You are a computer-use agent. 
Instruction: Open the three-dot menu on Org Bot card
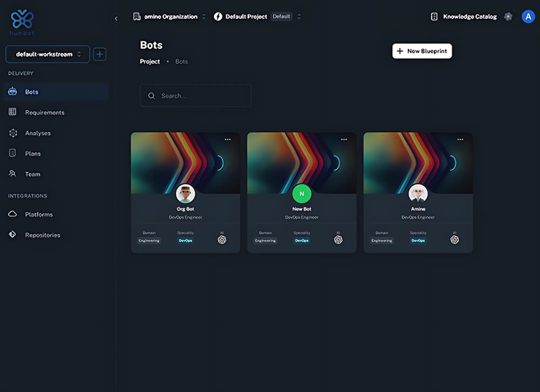point(227,139)
